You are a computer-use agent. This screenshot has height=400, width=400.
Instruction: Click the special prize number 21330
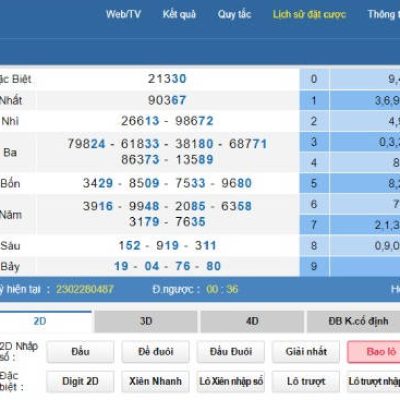point(167,79)
